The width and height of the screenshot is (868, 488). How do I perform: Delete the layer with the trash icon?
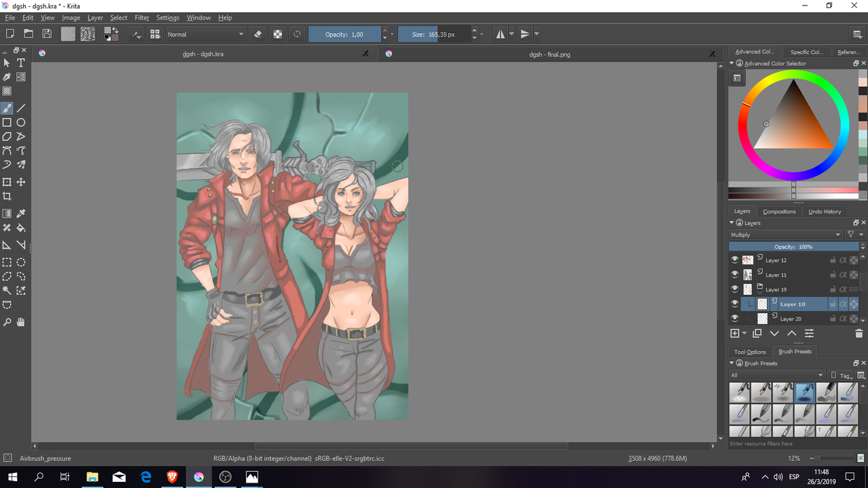(x=859, y=333)
